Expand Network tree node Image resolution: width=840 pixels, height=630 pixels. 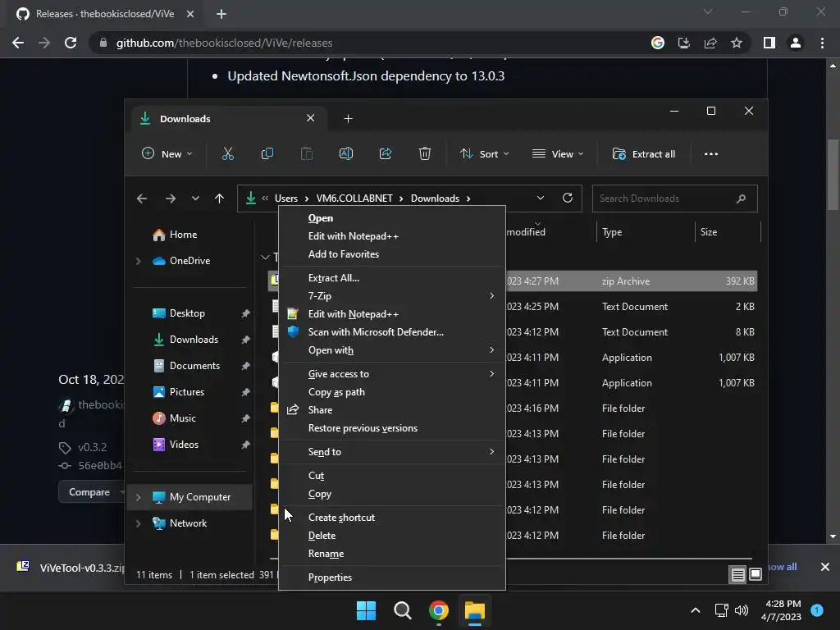138,523
